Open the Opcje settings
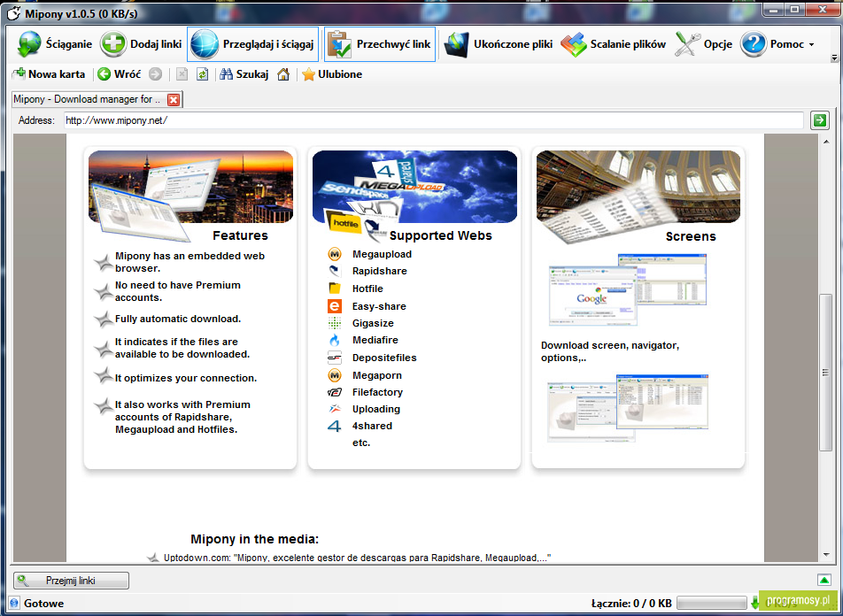The width and height of the screenshot is (843, 616). pos(704,44)
